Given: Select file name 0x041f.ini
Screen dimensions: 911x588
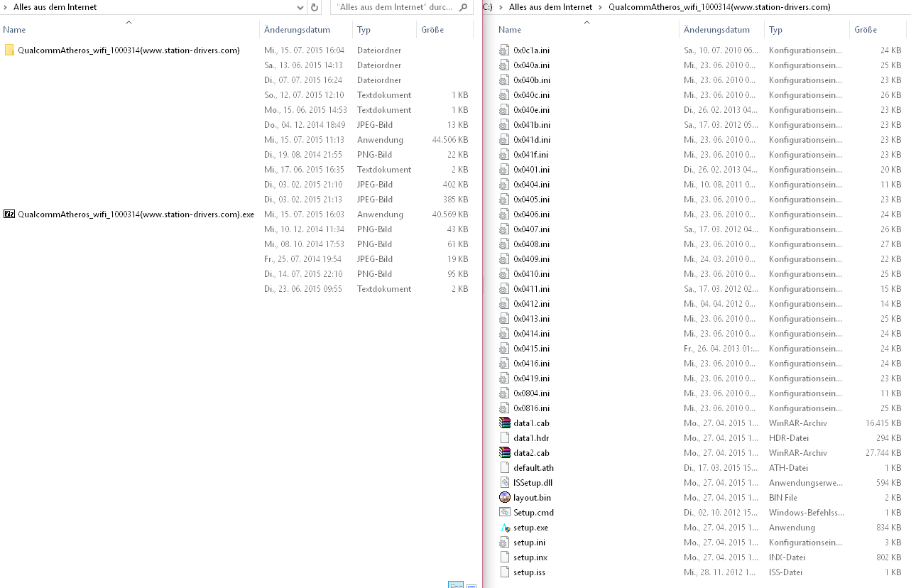Looking at the screenshot, I should pyautogui.click(x=531, y=155).
